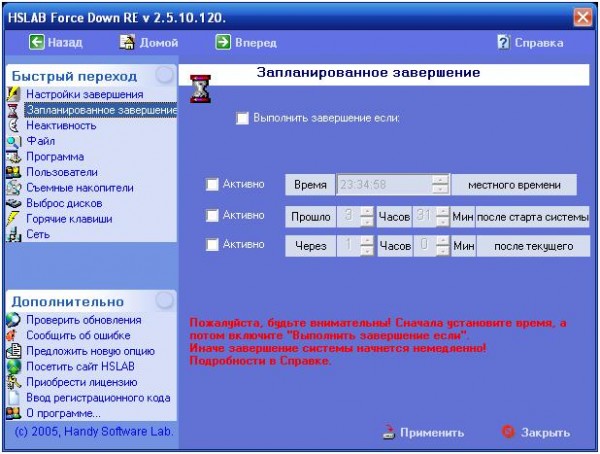Click the lightning icon beside Горячие клавиши
Image resolution: width=600 pixels, height=454 pixels.
[x=13, y=219]
